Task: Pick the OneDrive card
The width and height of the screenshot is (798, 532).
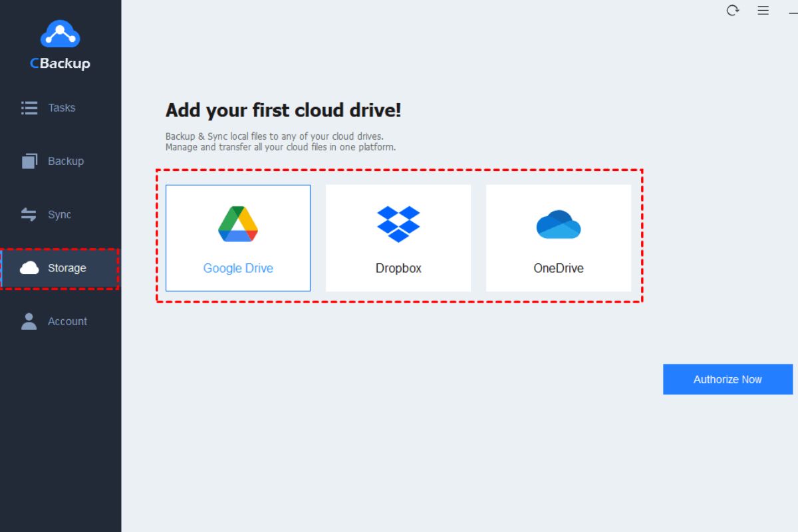Action: (559, 238)
